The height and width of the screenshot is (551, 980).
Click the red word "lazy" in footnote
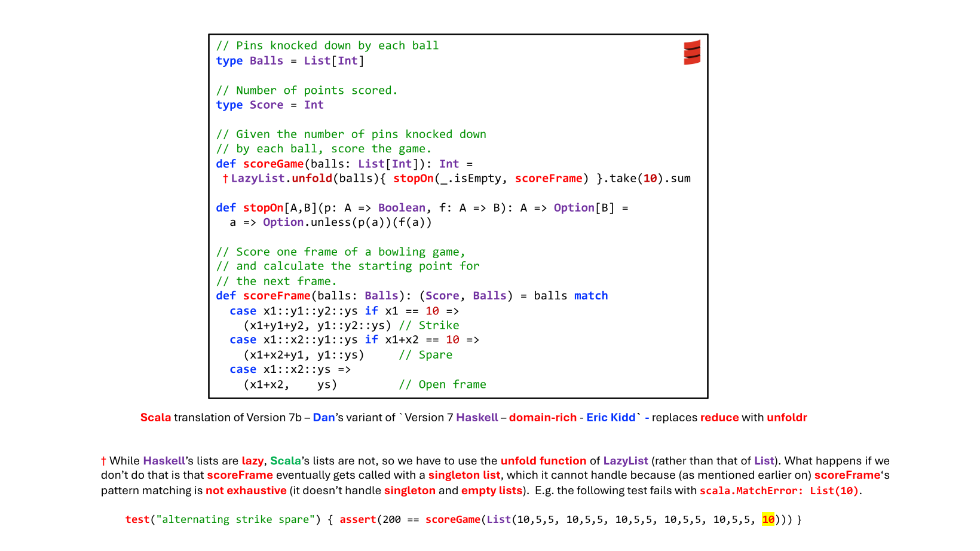pos(253,461)
